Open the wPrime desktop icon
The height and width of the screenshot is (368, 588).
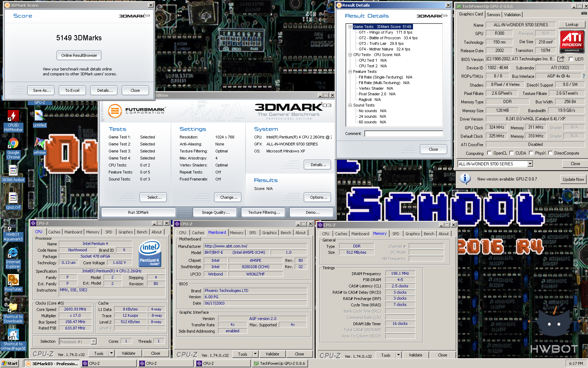(x=40, y=146)
